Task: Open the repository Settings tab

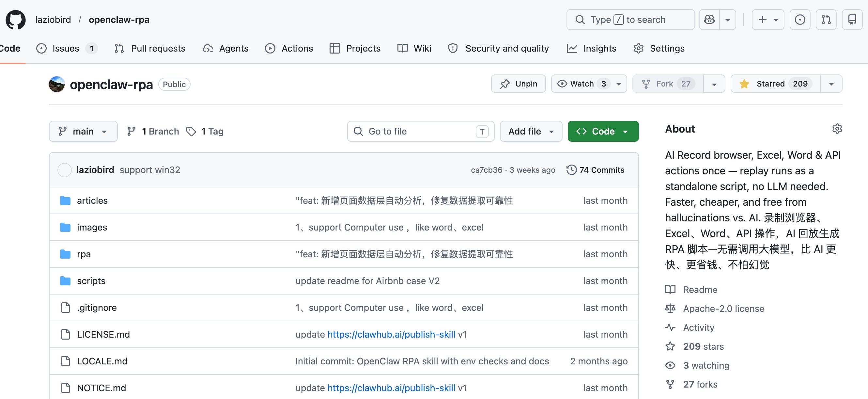Action: tap(659, 48)
